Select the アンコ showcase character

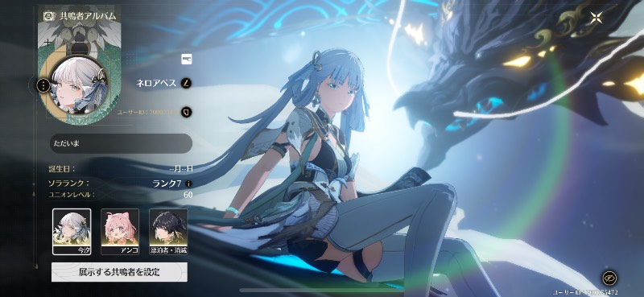(x=120, y=232)
